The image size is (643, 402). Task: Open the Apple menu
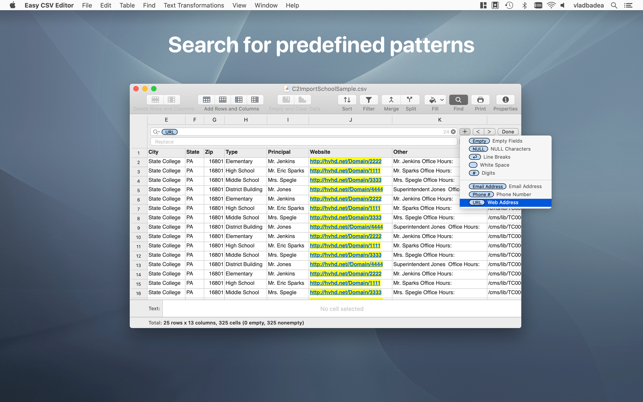12,5
